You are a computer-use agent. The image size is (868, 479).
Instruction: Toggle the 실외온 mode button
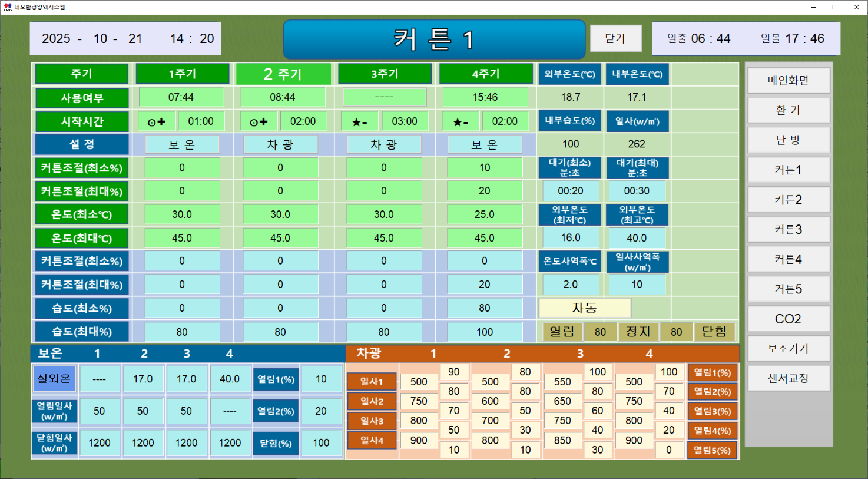pyautogui.click(x=54, y=378)
